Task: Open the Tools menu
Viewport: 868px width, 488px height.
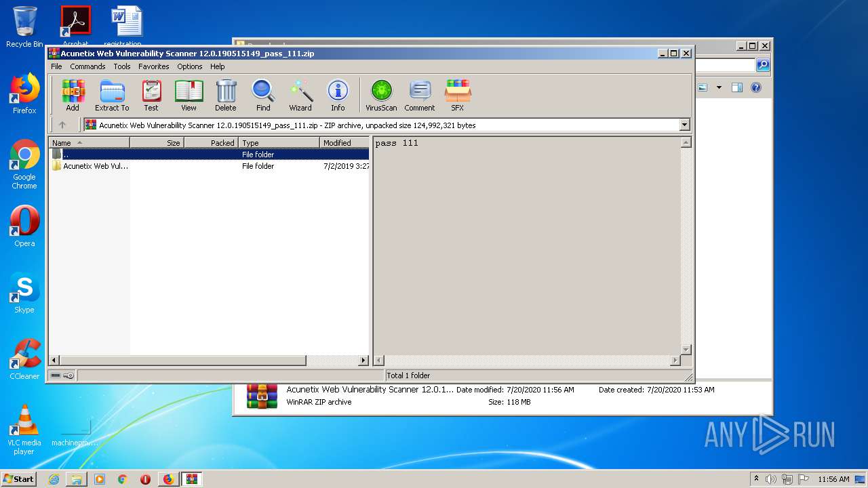Action: click(122, 66)
